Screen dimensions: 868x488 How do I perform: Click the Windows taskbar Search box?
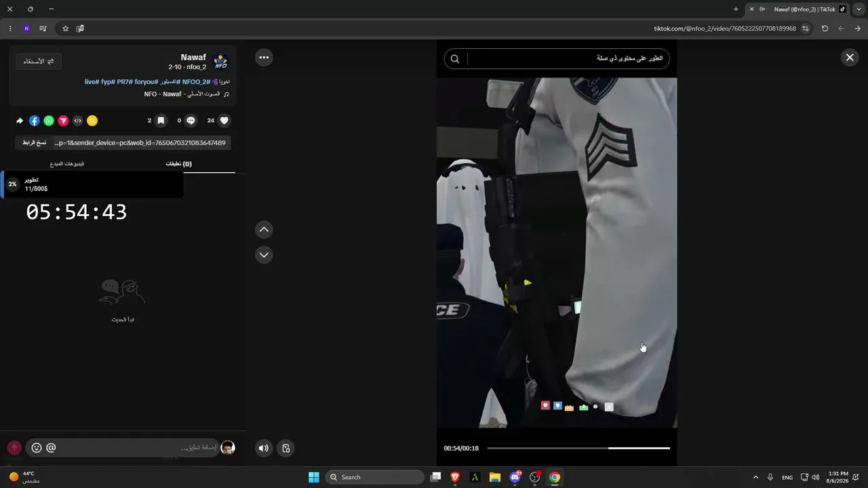click(375, 477)
